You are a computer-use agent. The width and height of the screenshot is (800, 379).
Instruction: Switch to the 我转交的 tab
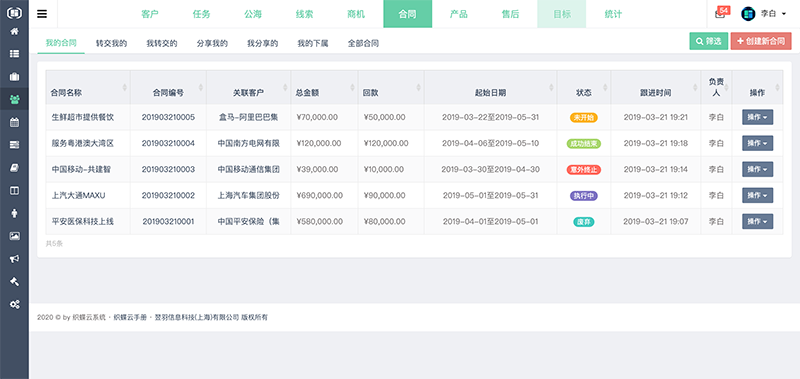point(162,43)
